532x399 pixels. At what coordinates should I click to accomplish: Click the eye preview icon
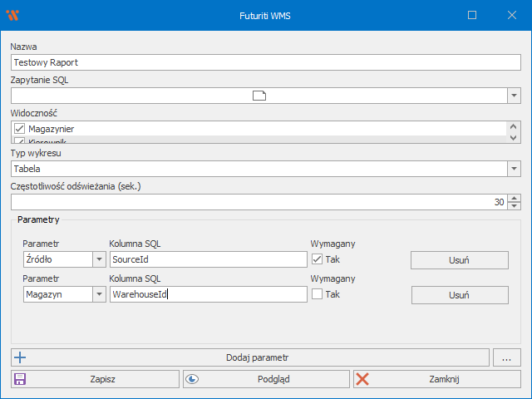[x=192, y=379]
